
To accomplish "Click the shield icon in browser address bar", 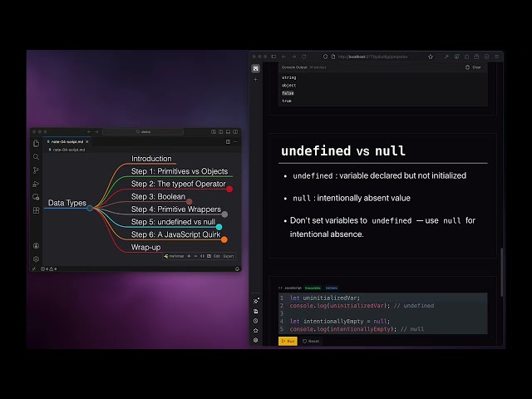I will pyautogui.click(x=325, y=57).
